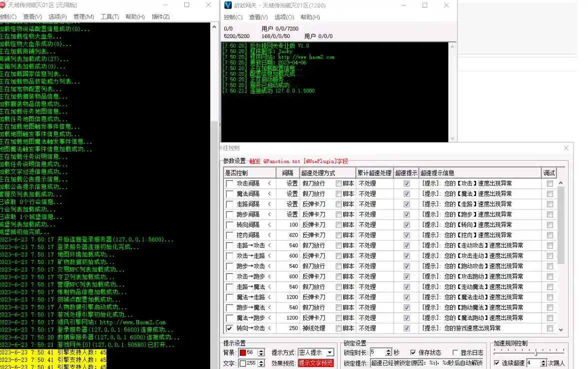Click interval value 620 in the 挖肉间隔 row

click(x=293, y=235)
